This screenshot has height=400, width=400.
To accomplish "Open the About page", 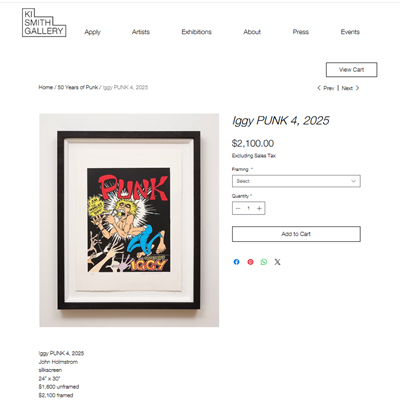I will click(x=252, y=32).
